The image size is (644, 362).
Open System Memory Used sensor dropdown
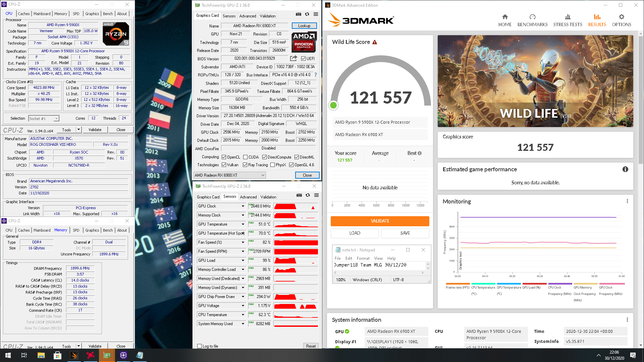(x=243, y=324)
